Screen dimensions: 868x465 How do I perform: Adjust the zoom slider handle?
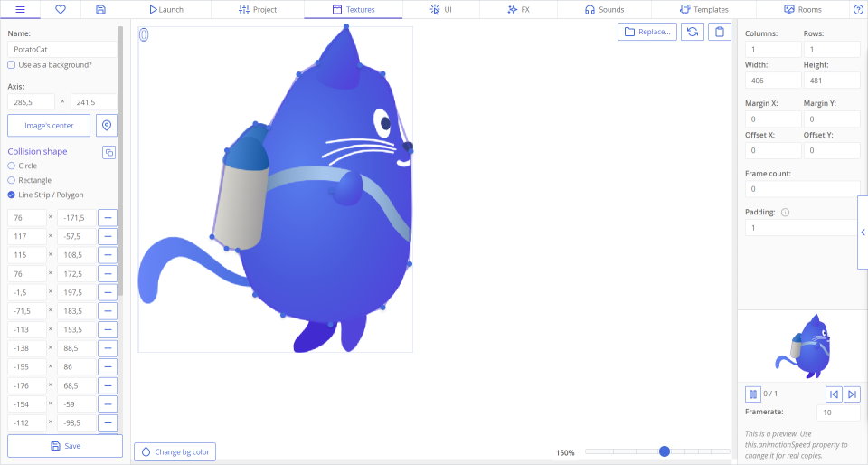tap(665, 451)
